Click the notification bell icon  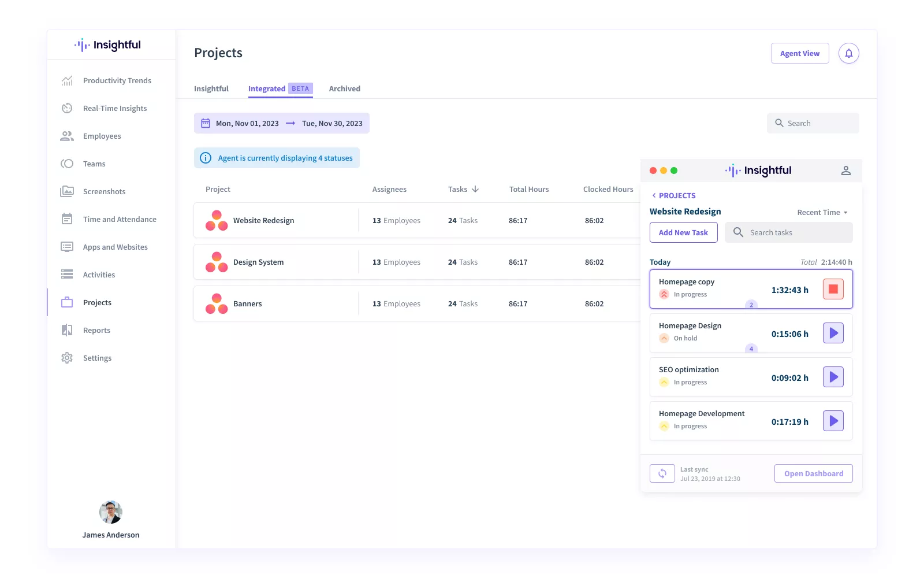pos(848,53)
